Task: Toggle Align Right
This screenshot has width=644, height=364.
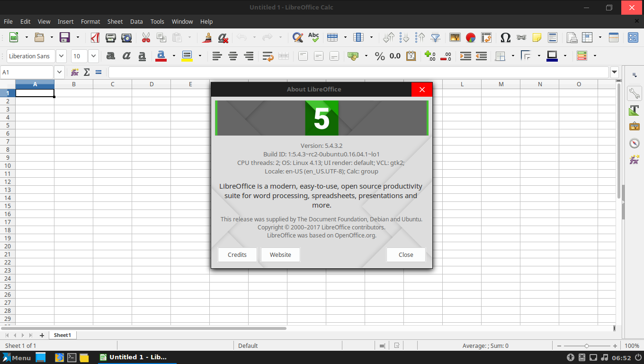Action: pos(249,56)
